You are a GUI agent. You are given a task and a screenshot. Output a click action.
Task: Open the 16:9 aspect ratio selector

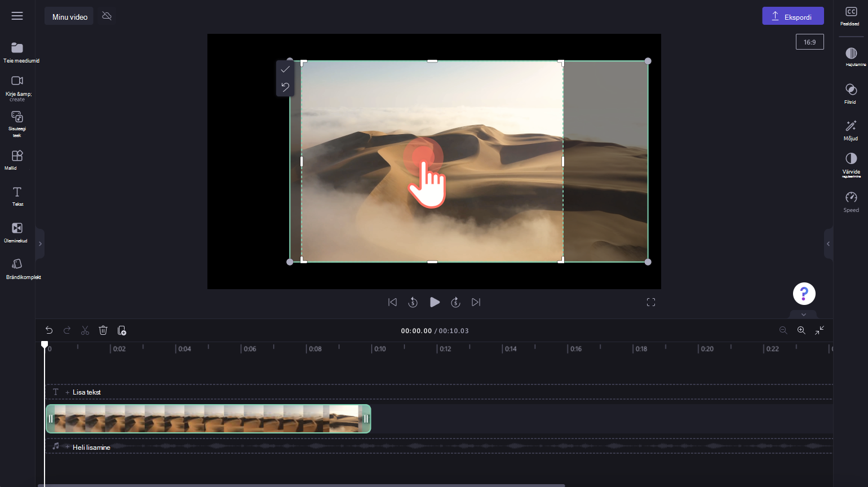810,42
